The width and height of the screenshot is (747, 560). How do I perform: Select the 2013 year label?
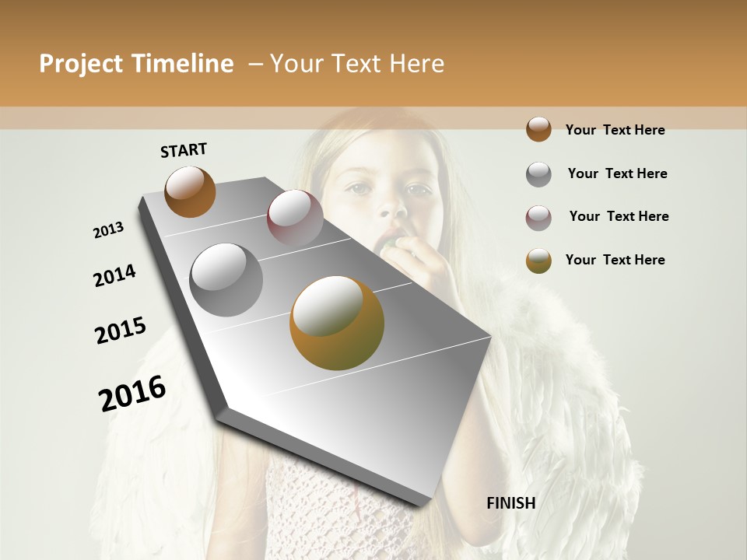tap(109, 229)
